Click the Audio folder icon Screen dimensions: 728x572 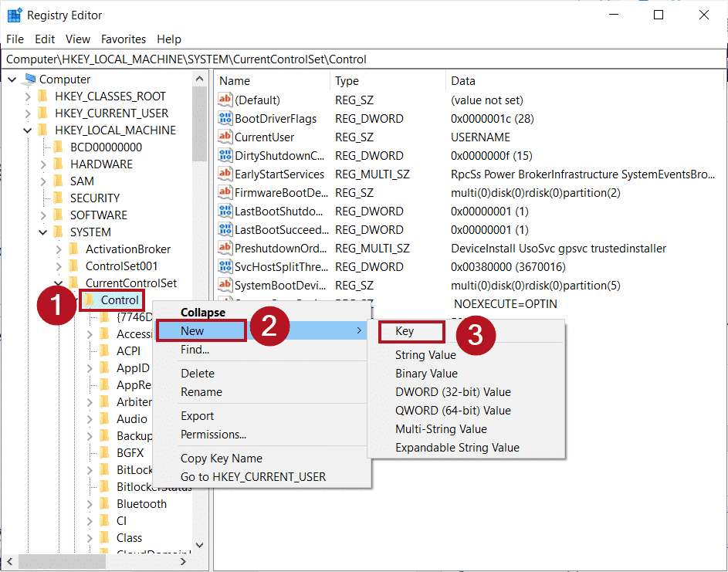pyautogui.click(x=104, y=419)
